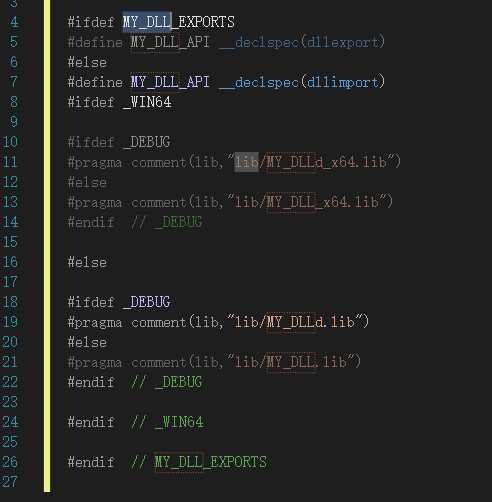
Task: Click MY_DLL_API on line 7
Action: tap(170, 82)
